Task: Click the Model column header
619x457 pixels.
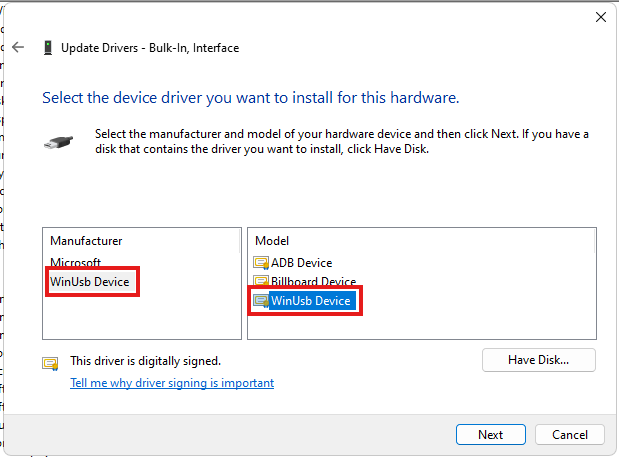Action: tap(272, 241)
